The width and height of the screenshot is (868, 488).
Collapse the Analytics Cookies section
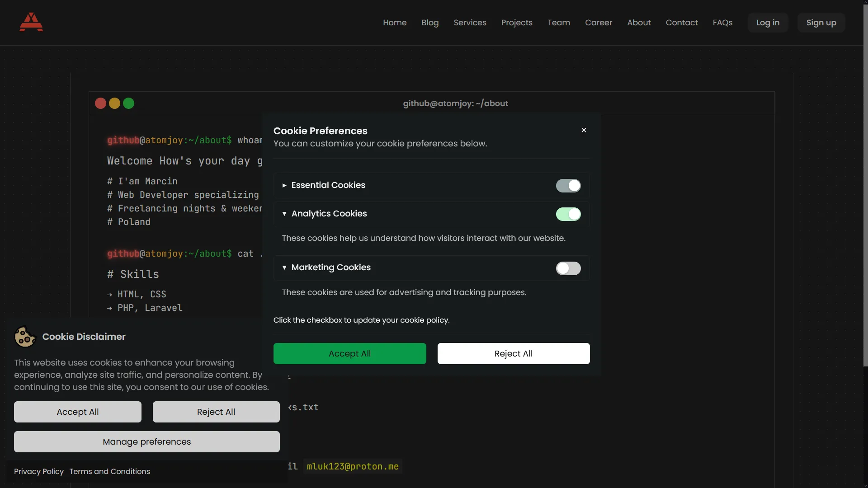284,214
